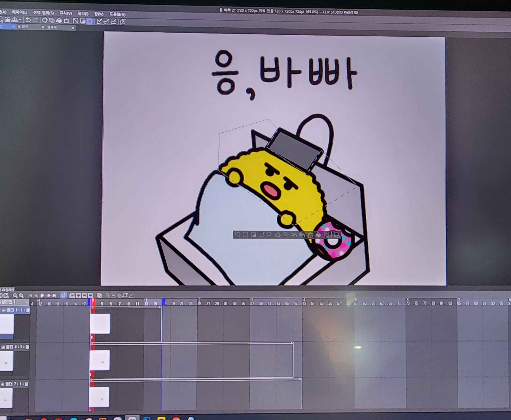Click Clear outside selection icon in command bar
This screenshot has width=511, height=420.
[52, 21]
